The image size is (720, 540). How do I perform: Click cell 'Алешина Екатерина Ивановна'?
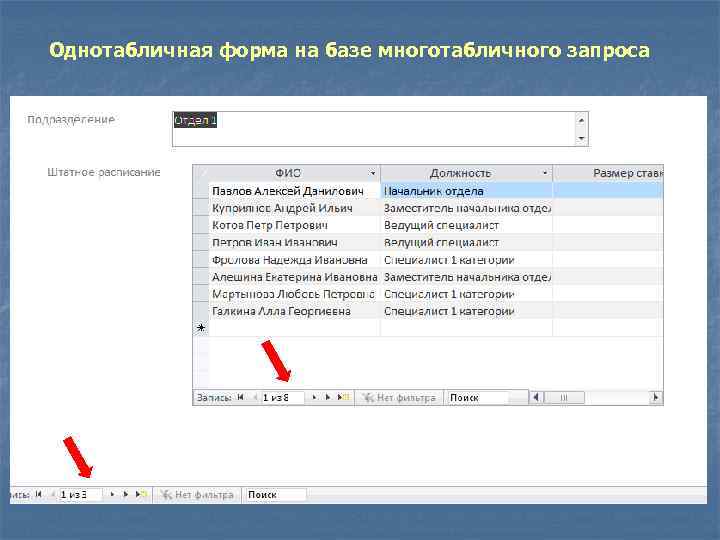click(x=294, y=277)
